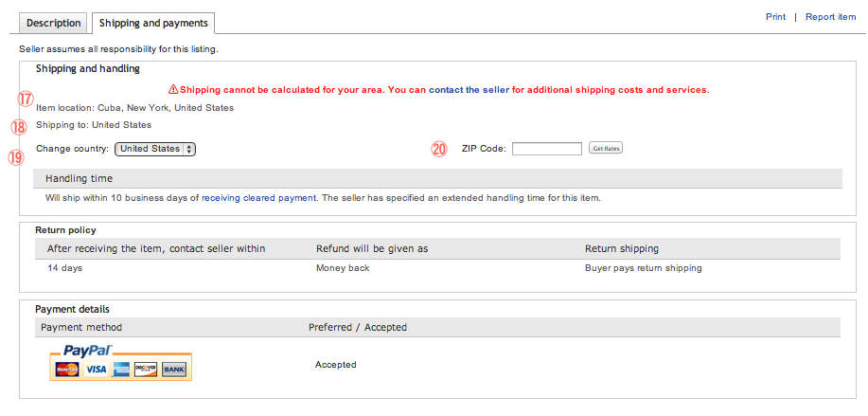This screenshot has height=416, width=868.
Task: Click the Visa card icon
Action: coord(96,370)
